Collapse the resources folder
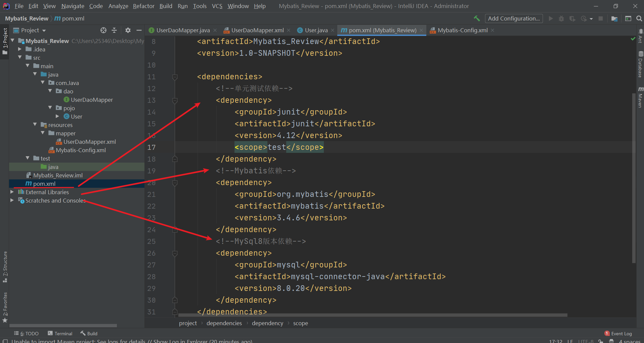644x343 pixels. [x=35, y=125]
